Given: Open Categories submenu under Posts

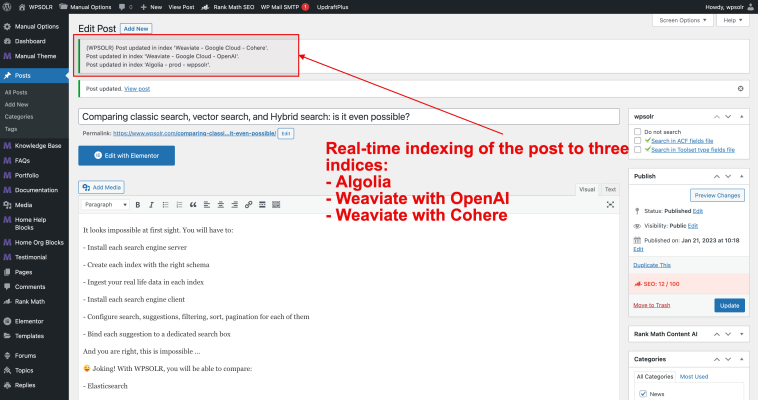Looking at the screenshot, I should 19,117.
